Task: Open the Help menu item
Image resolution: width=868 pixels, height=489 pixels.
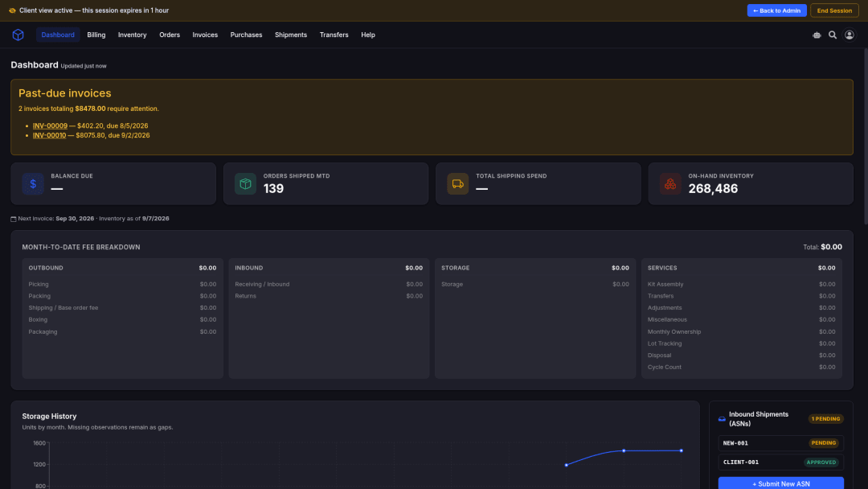Action: 368,35
